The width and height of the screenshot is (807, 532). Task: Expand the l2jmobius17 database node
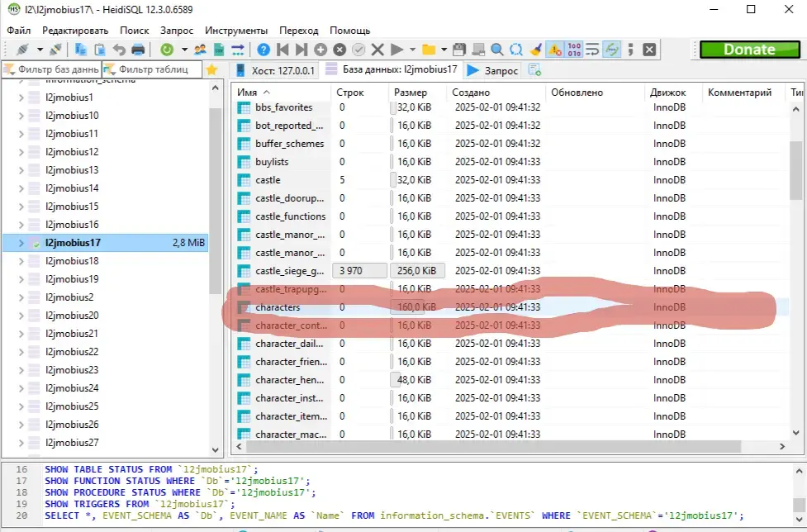tap(21, 243)
